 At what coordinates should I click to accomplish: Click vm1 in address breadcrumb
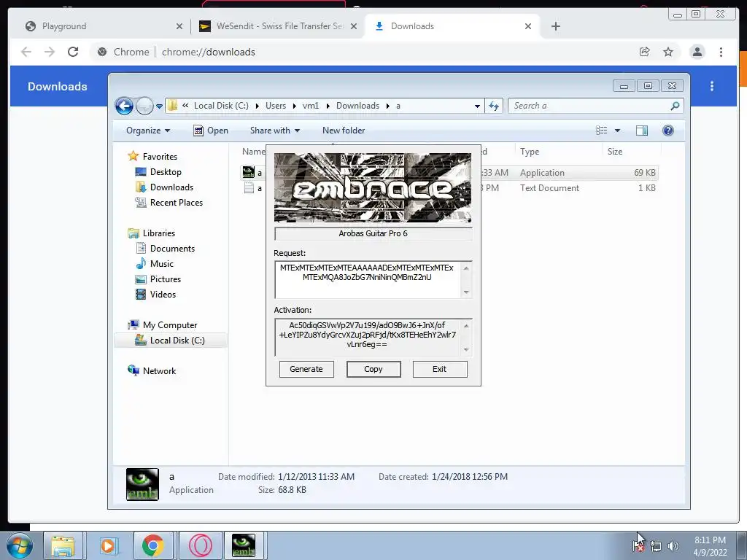(311, 106)
